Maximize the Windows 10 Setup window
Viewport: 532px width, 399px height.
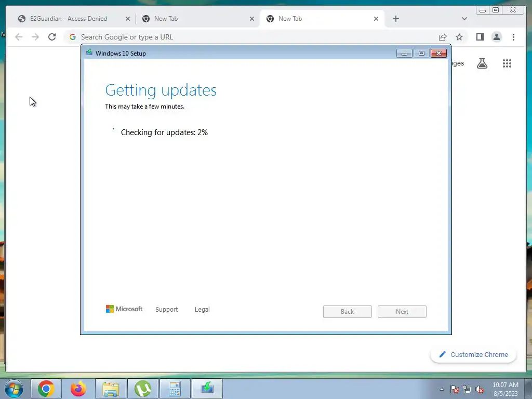421,54
